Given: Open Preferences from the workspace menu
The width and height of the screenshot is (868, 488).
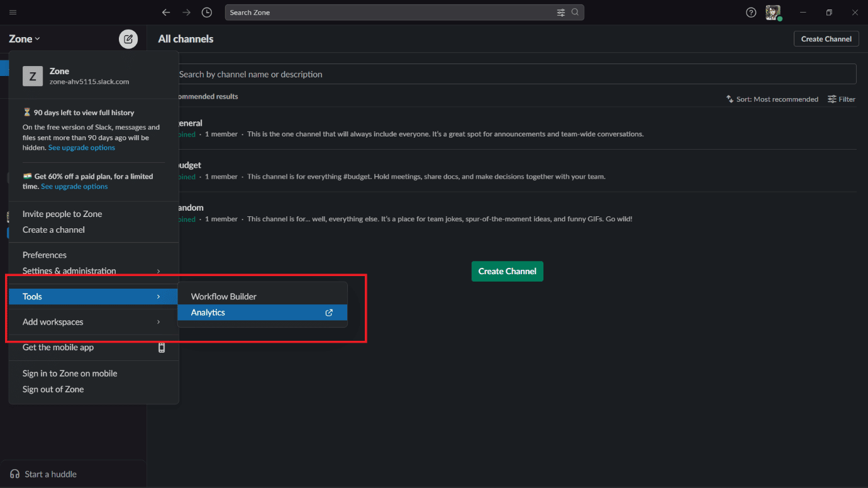Looking at the screenshot, I should 94,255.
